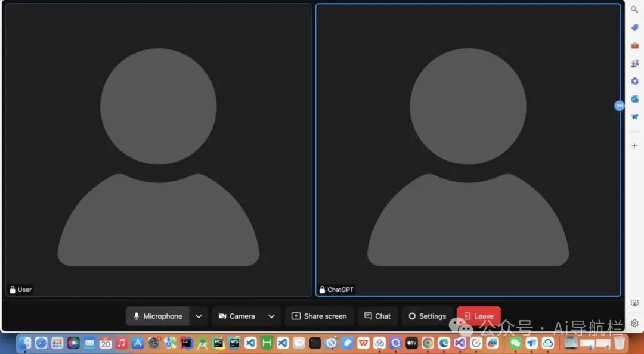Open IntelliJ IDEA from the Dock
The height and width of the screenshot is (354, 644).
click(186, 343)
